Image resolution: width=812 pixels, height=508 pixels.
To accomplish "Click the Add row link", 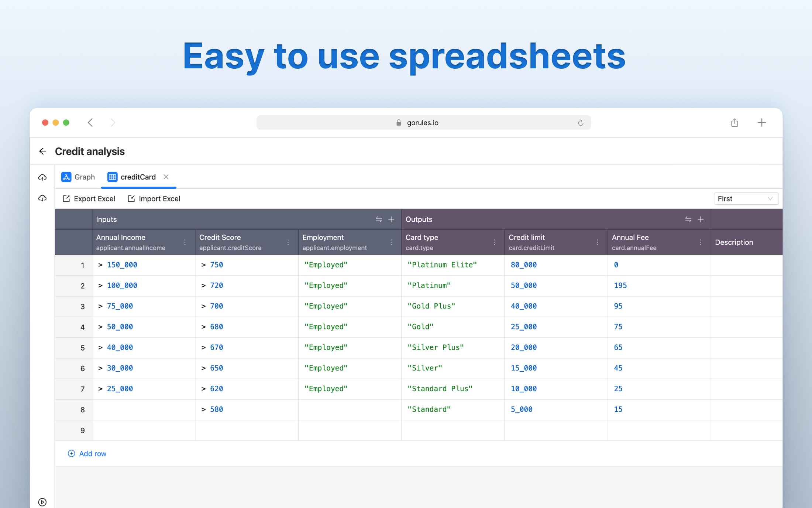I will (x=87, y=454).
